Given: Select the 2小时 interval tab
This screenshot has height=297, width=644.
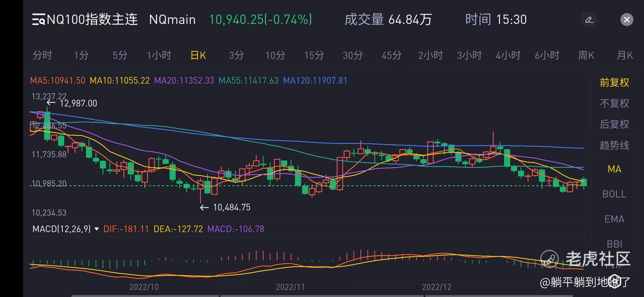Looking at the screenshot, I should pyautogui.click(x=431, y=55).
